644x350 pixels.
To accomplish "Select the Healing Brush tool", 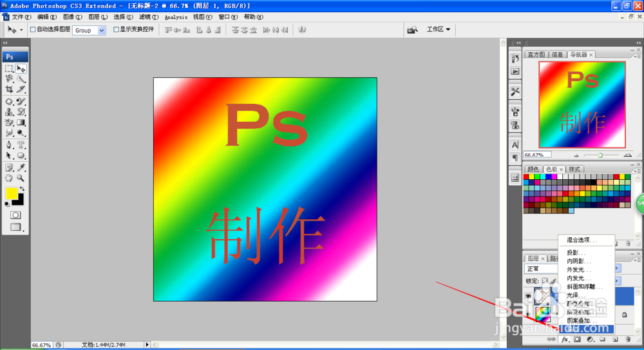I will point(9,101).
